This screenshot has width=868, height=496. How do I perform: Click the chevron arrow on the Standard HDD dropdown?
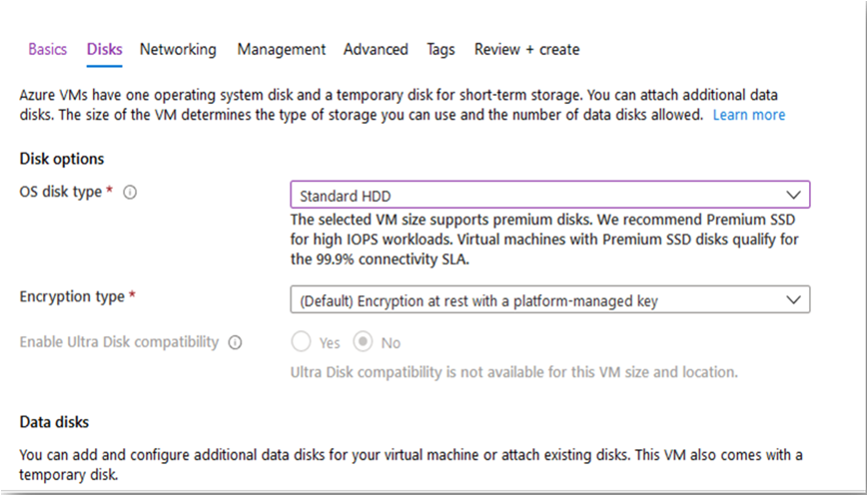tap(793, 195)
